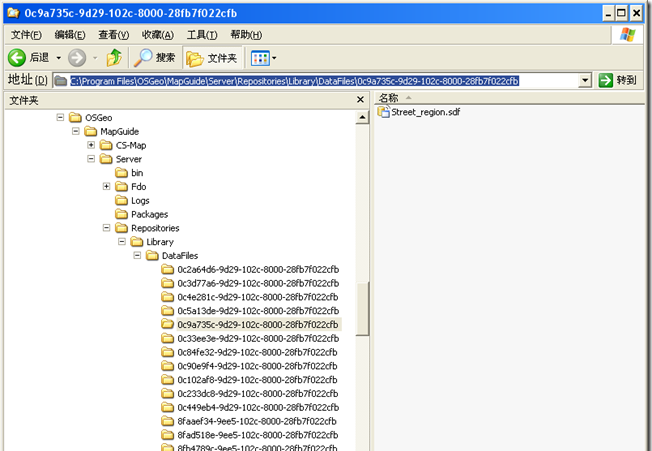
Task: Click the Street_region.sdf file icon
Action: pos(383,112)
